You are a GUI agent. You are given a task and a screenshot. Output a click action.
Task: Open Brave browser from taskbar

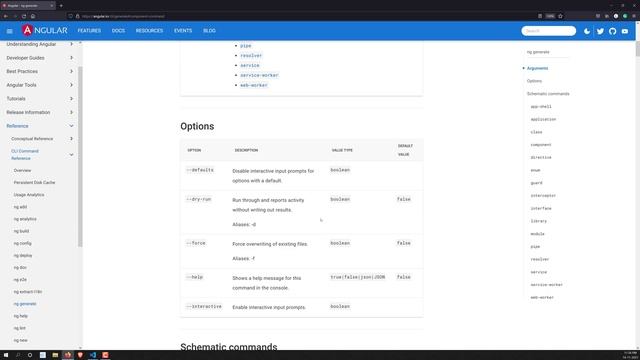click(80, 355)
